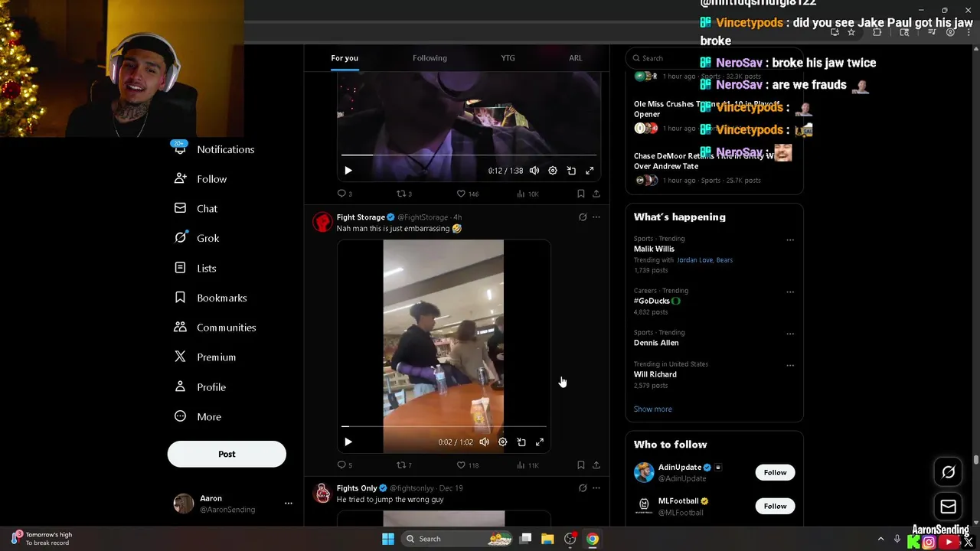Open Aaron account options menu
980x551 pixels.
point(288,504)
